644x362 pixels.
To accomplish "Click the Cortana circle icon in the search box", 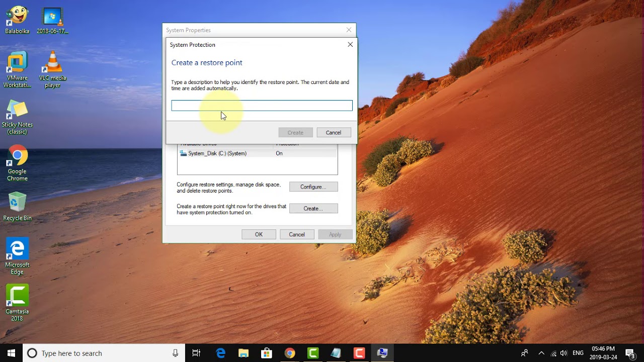I will pyautogui.click(x=32, y=353).
